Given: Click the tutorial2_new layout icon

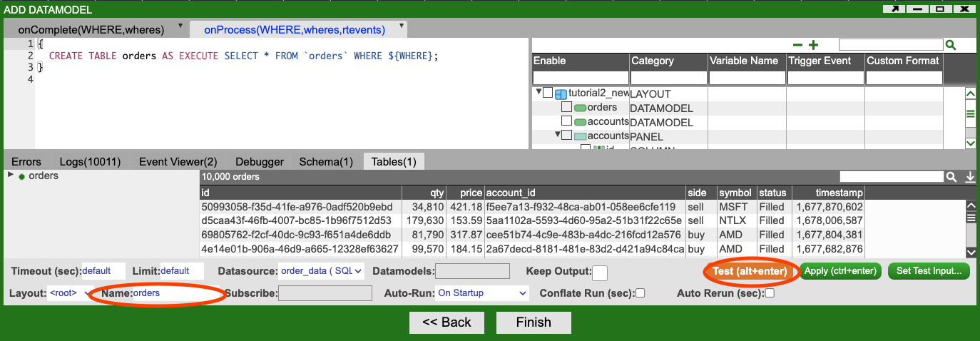Looking at the screenshot, I should point(561,93).
